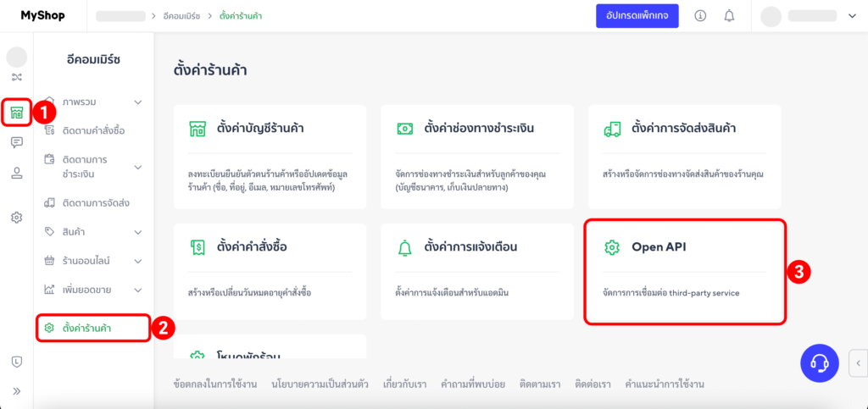Image resolution: width=868 pixels, height=409 pixels.
Task: Open the headset support chat button
Action: pyautogui.click(x=820, y=362)
